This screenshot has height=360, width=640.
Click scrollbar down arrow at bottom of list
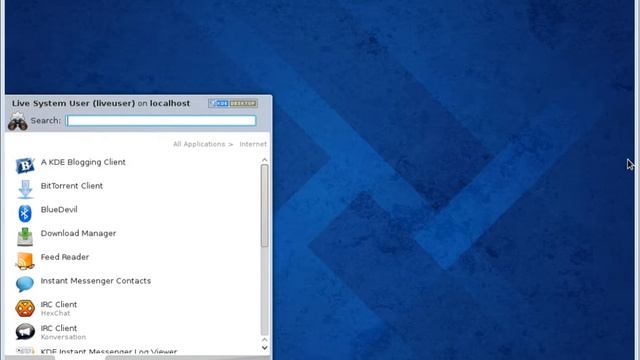click(x=264, y=348)
